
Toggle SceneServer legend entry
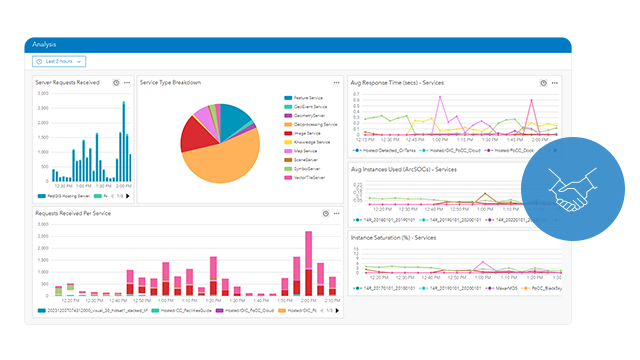[x=301, y=160]
